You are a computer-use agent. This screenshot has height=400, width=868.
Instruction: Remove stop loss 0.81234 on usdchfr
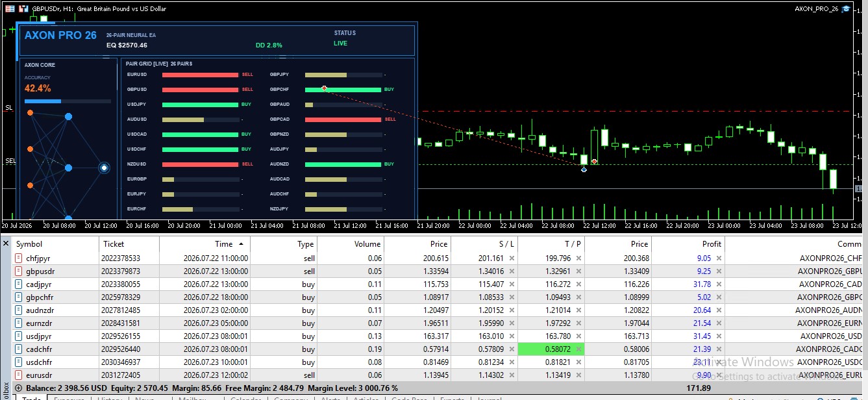click(x=512, y=362)
